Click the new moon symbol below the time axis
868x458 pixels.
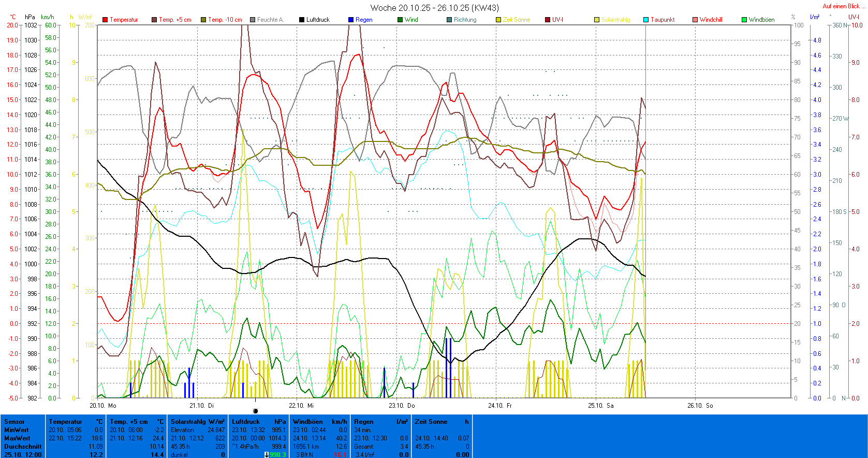tap(255, 411)
